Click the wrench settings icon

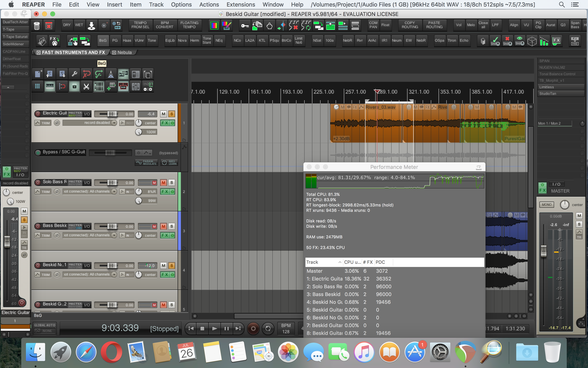[x=74, y=74]
